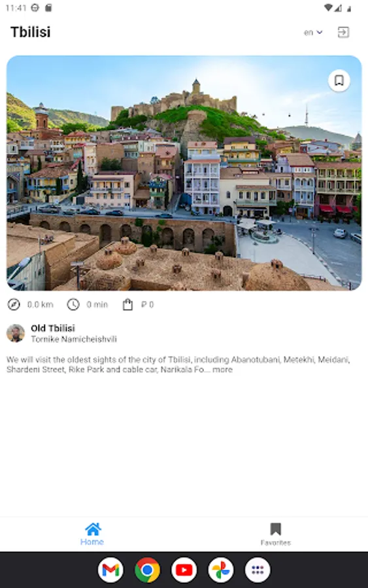The image size is (368, 588).
Task: Open YouTube from the dock
Action: click(x=184, y=570)
